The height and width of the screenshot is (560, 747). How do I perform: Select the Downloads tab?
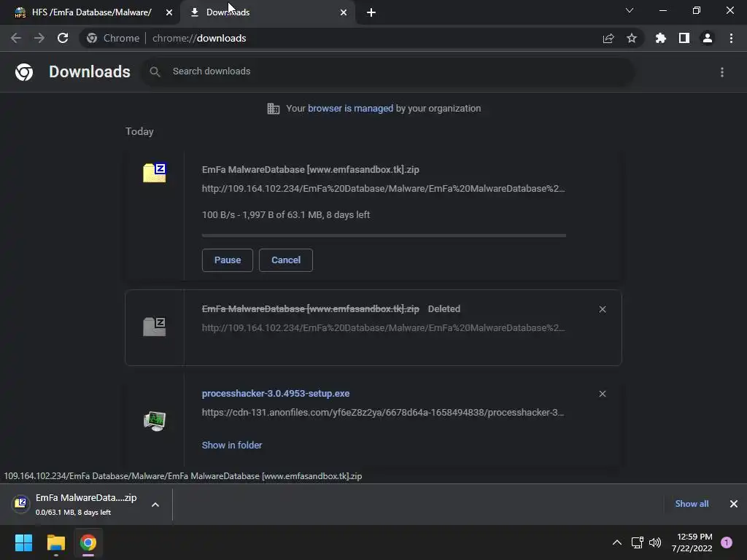pyautogui.click(x=267, y=12)
